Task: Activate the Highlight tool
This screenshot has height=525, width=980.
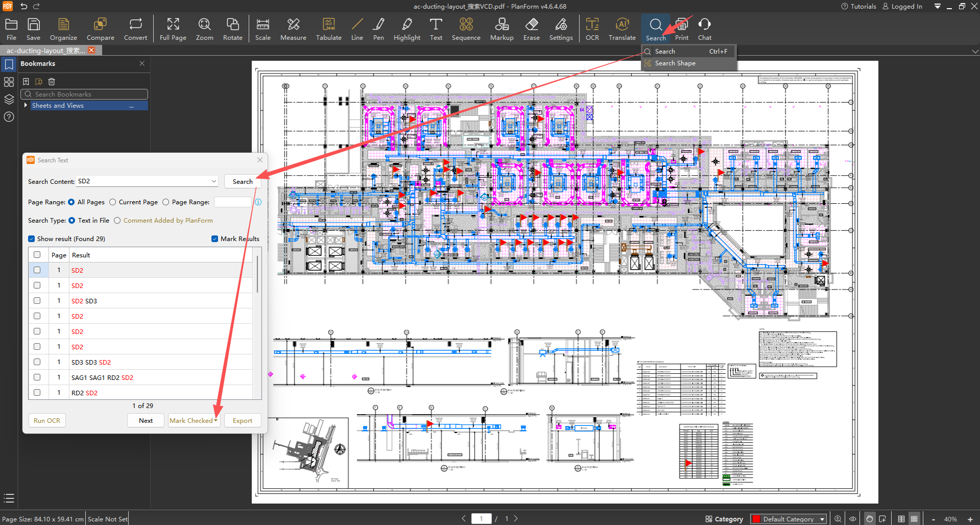Action: pyautogui.click(x=407, y=29)
